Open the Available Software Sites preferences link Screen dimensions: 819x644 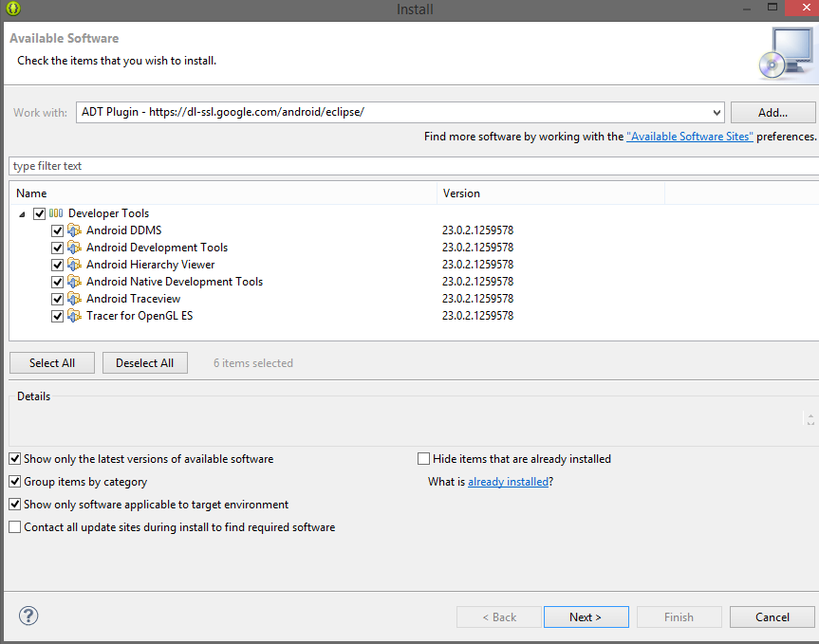690,137
